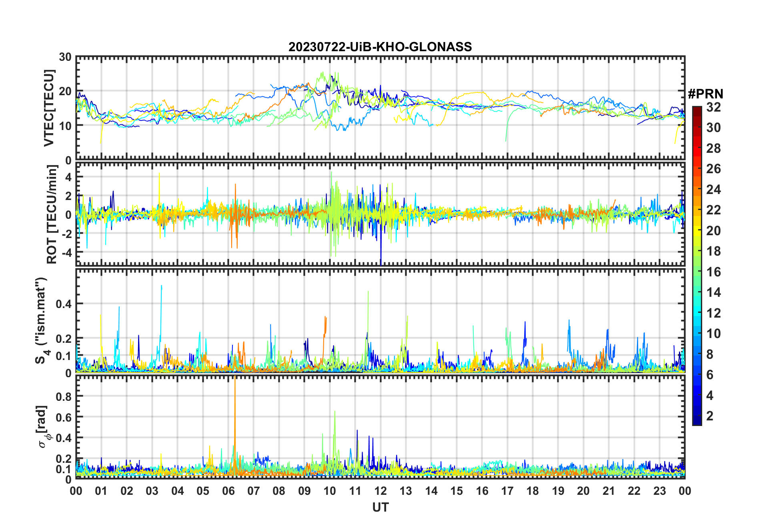
Task: Click colorbar tick label "6"
Action: point(710,375)
